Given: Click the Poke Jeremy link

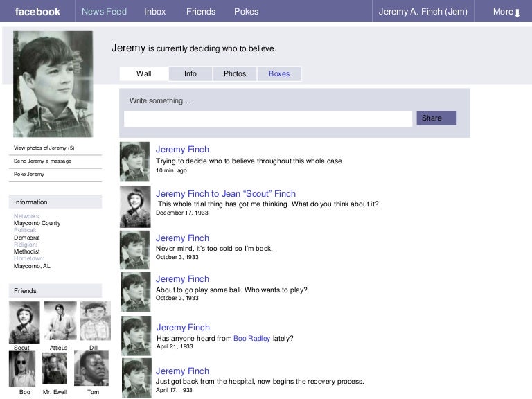Looking at the screenshot, I should (x=29, y=175).
